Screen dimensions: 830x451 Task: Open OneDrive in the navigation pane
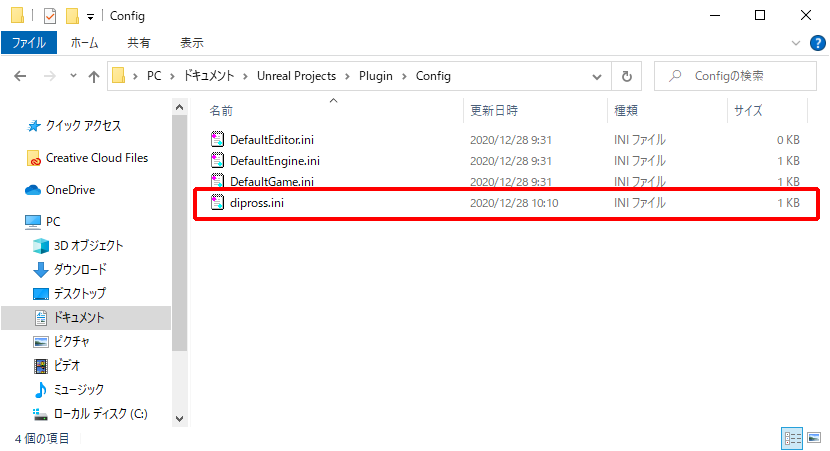point(70,190)
